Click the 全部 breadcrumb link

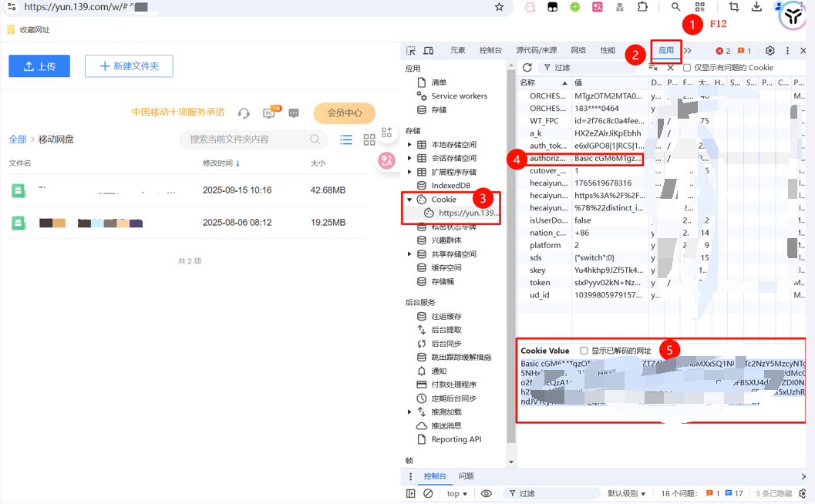coord(18,139)
